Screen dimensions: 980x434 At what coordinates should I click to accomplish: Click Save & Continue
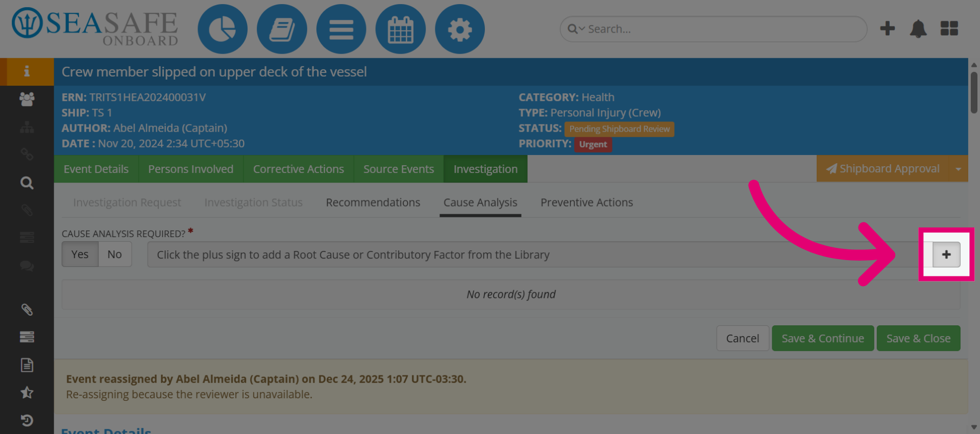click(823, 338)
